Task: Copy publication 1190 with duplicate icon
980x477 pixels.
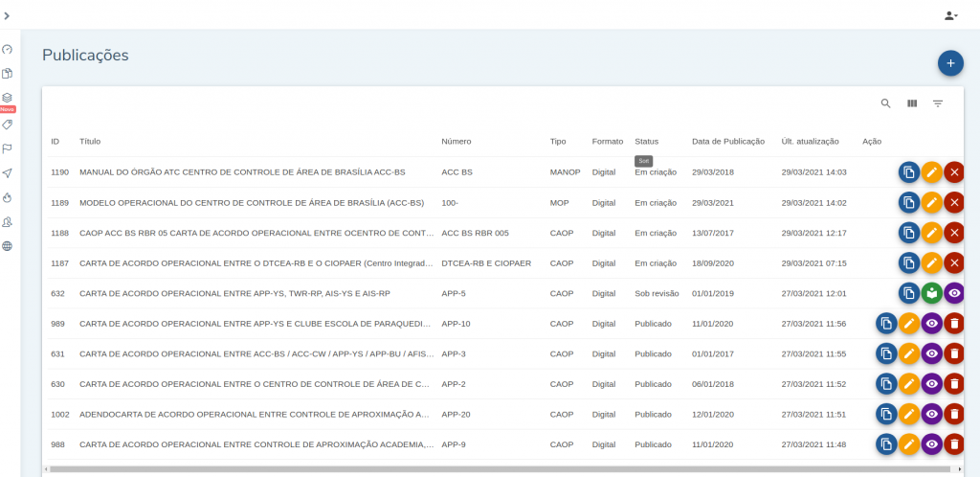Action: pos(909,171)
